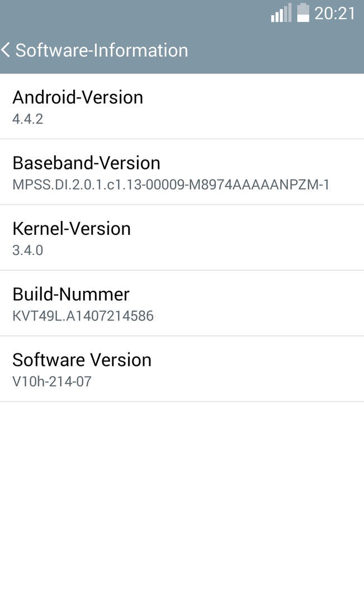Tap the battery level icon
364x604 pixels.
303,13
